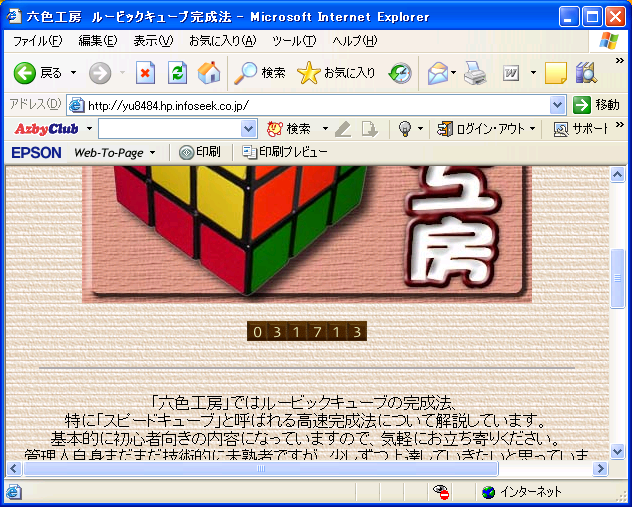This screenshot has height=507, width=632.
Task: Open the Favorites star panel
Action: 337,73
